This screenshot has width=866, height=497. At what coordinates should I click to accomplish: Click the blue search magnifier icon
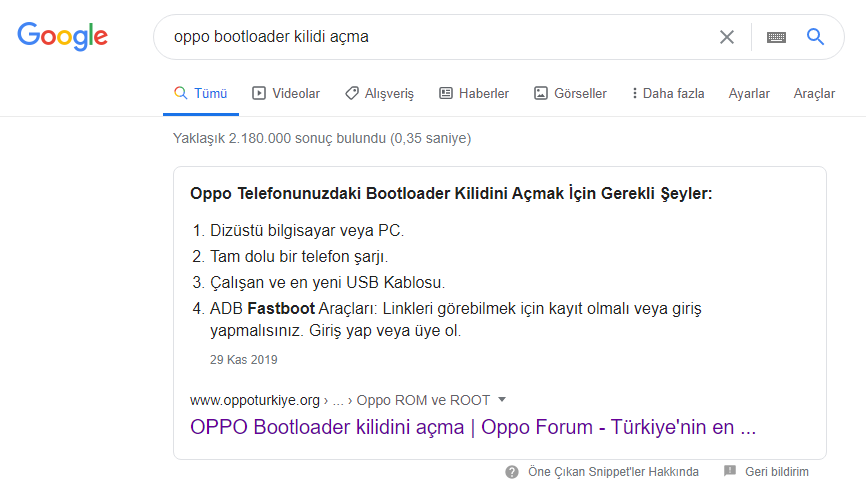(x=815, y=36)
